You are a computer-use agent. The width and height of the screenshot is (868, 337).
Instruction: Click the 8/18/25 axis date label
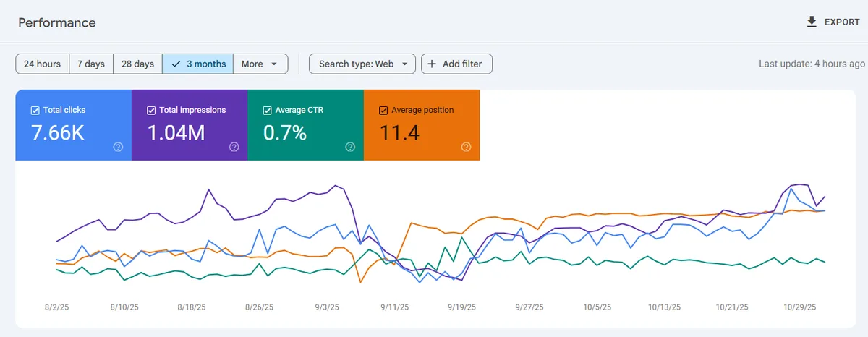[192, 307]
